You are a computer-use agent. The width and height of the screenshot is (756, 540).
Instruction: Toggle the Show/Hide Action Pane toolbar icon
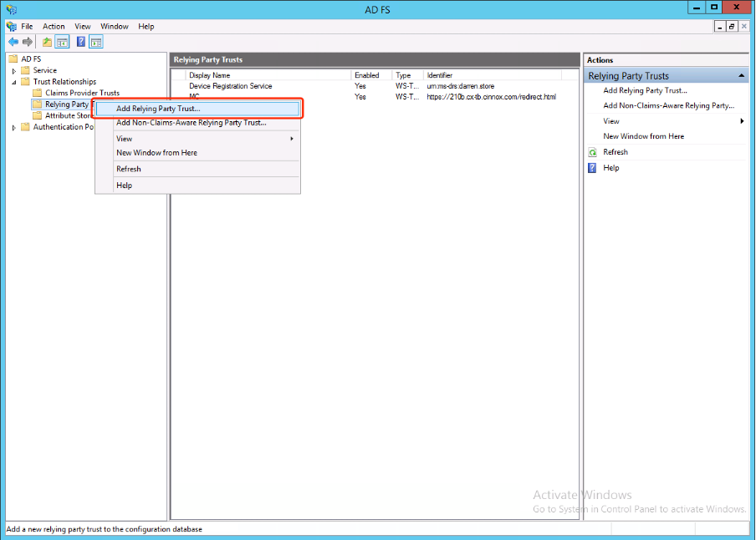point(96,42)
